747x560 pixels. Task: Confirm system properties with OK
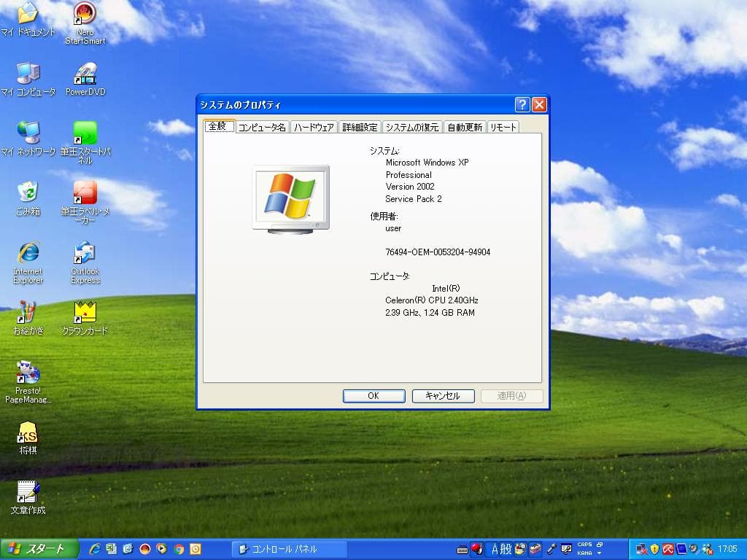coord(373,395)
